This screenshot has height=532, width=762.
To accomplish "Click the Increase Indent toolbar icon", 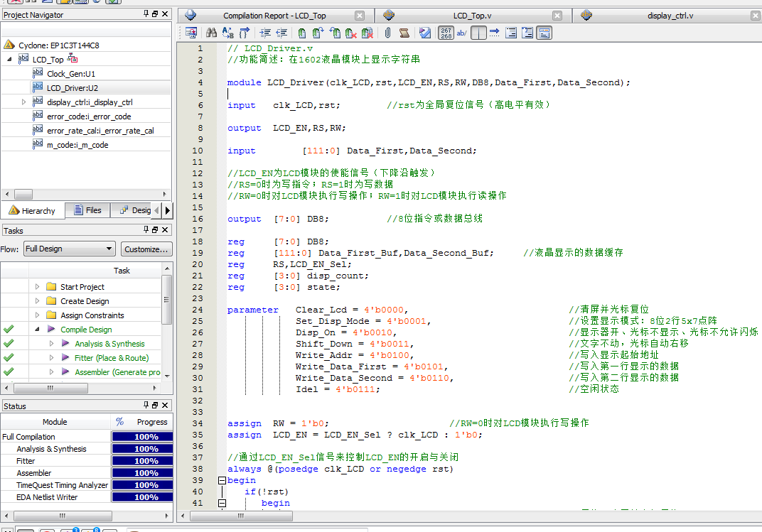I will 265,33.
